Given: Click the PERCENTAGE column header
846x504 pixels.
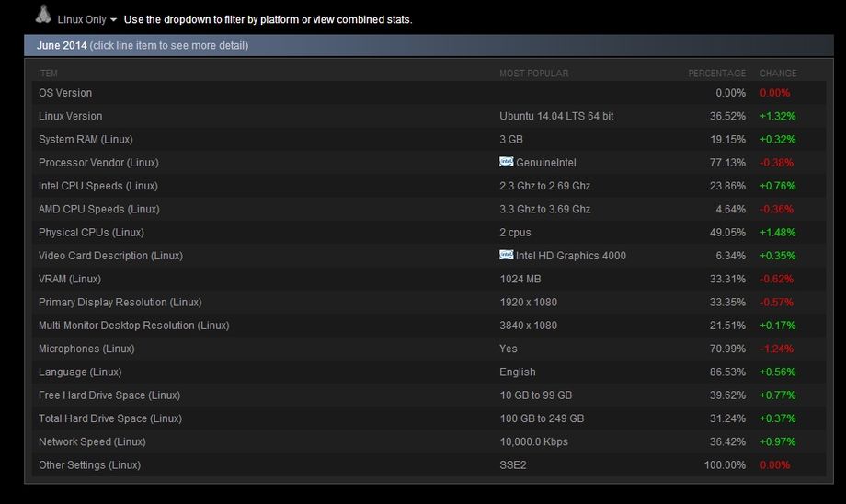Looking at the screenshot, I should 716,74.
